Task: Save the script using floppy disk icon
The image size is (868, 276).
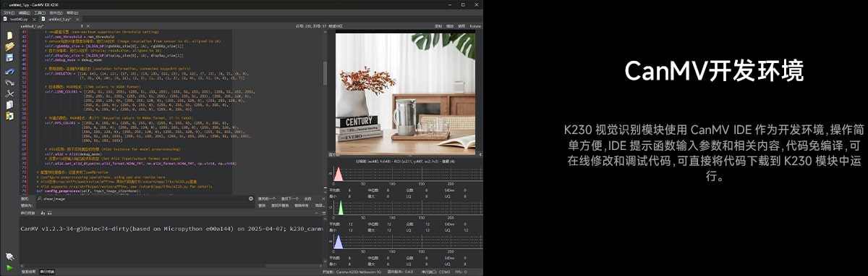Action: tap(9, 59)
